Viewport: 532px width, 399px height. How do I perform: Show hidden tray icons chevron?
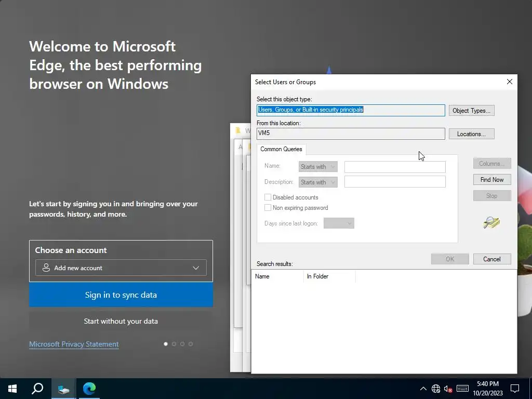click(x=423, y=389)
